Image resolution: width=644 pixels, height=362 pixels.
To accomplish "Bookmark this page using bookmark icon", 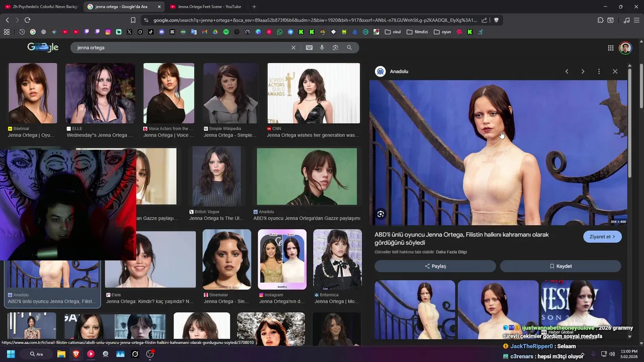I will (x=133, y=20).
